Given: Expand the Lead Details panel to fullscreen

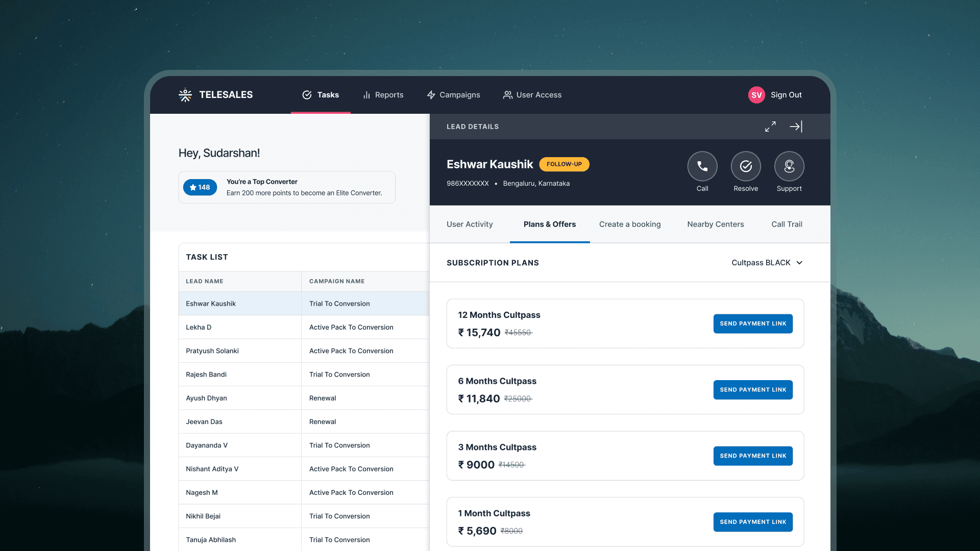Looking at the screenshot, I should point(770,127).
